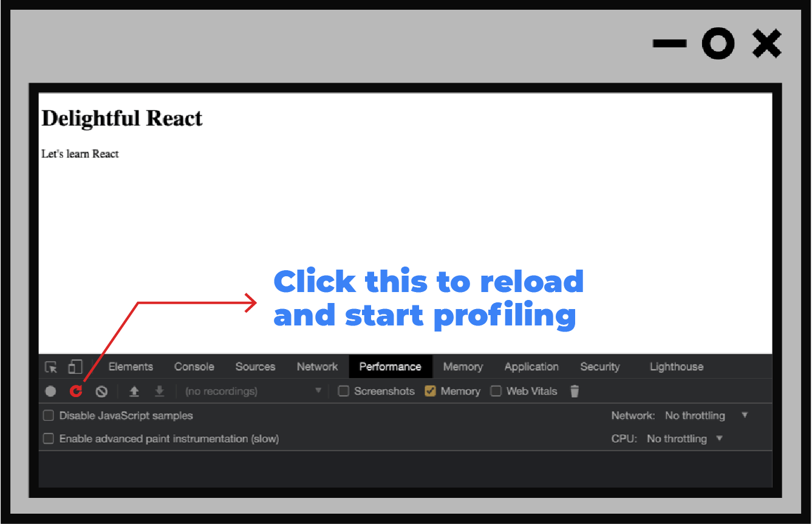The height and width of the screenshot is (524, 812).
Task: Open the Security tab
Action: click(x=600, y=367)
